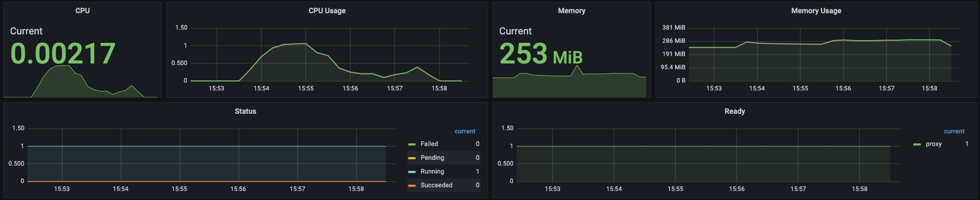Screen dimensions: 980x200
Task: Open the Memory Usage panel title
Action: pos(816,11)
